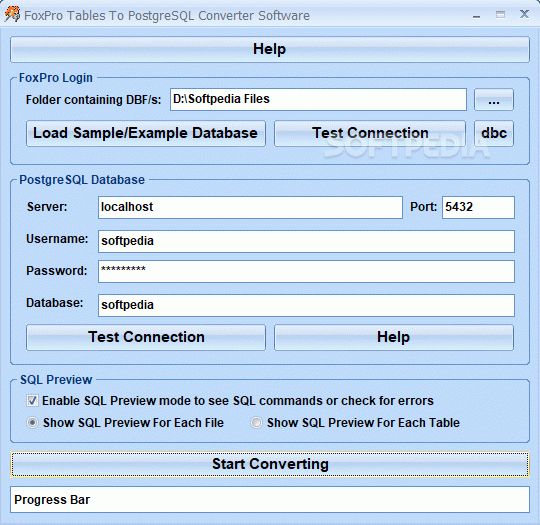
Task: Focus the Server field containing localhost
Action: [x=250, y=207]
